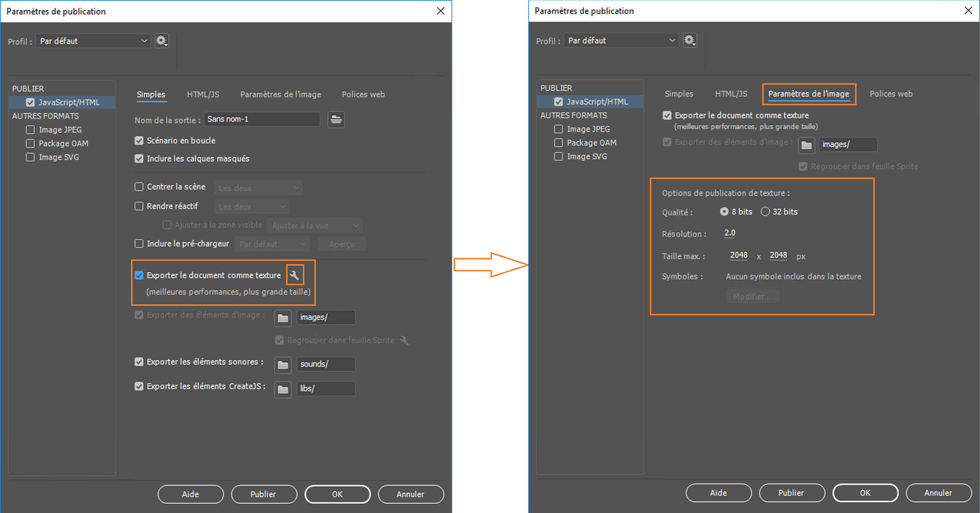Open Rendre réactif dropdown showing Les deux

(x=252, y=207)
